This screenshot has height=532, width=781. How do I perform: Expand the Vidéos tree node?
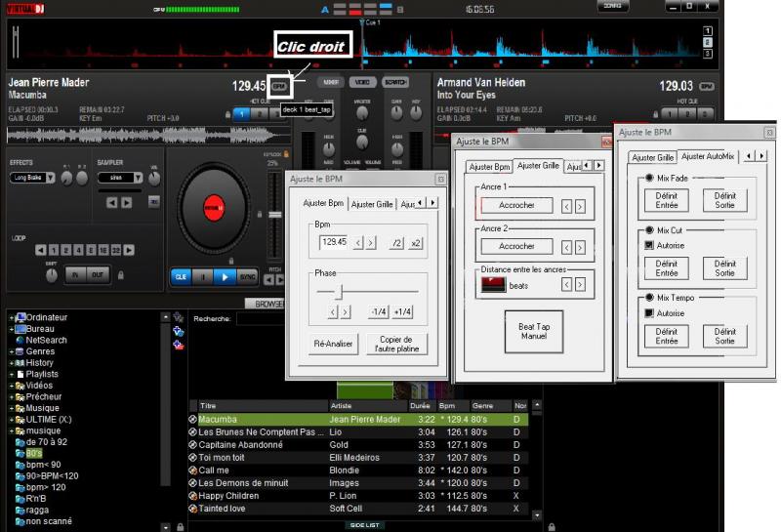coord(12,386)
